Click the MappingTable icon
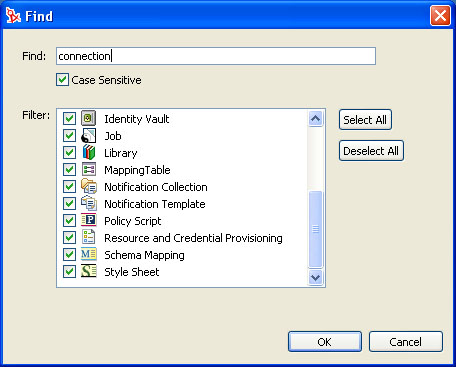The height and width of the screenshot is (367, 456). click(x=89, y=170)
